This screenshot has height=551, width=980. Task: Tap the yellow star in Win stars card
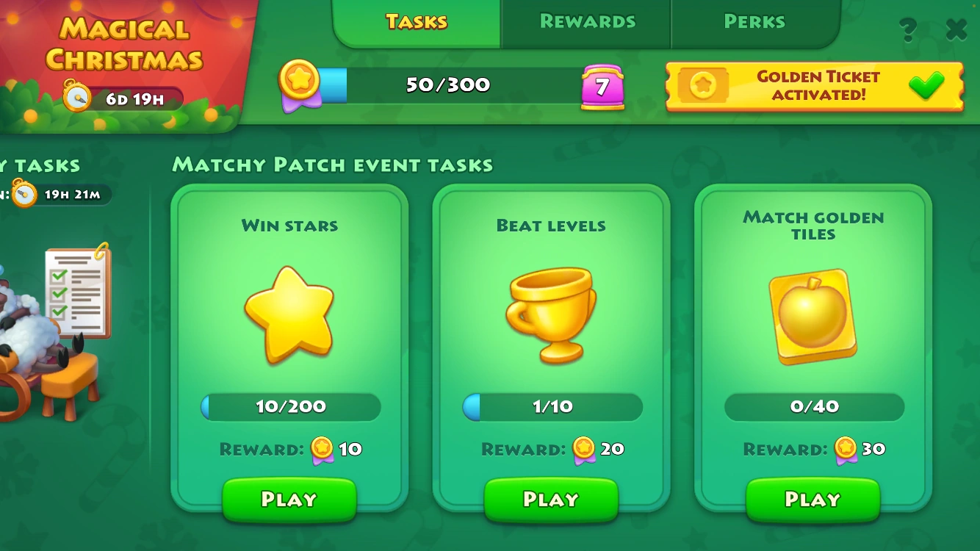pyautogui.click(x=289, y=314)
